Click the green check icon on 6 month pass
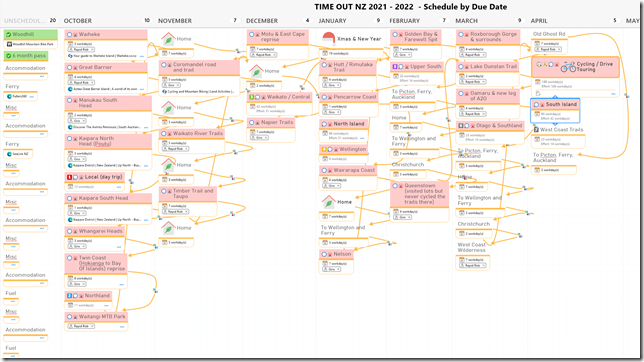 pyautogui.click(x=8, y=55)
